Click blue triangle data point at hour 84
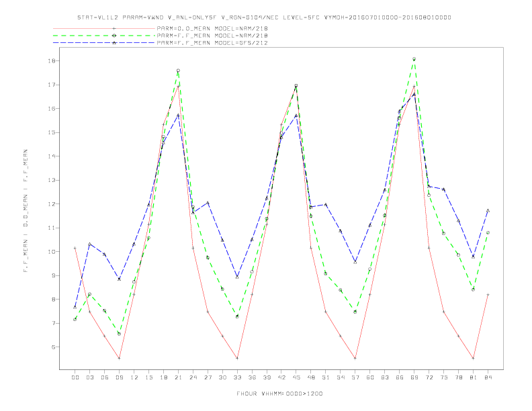The width and height of the screenshot is (532, 411). [x=488, y=211]
